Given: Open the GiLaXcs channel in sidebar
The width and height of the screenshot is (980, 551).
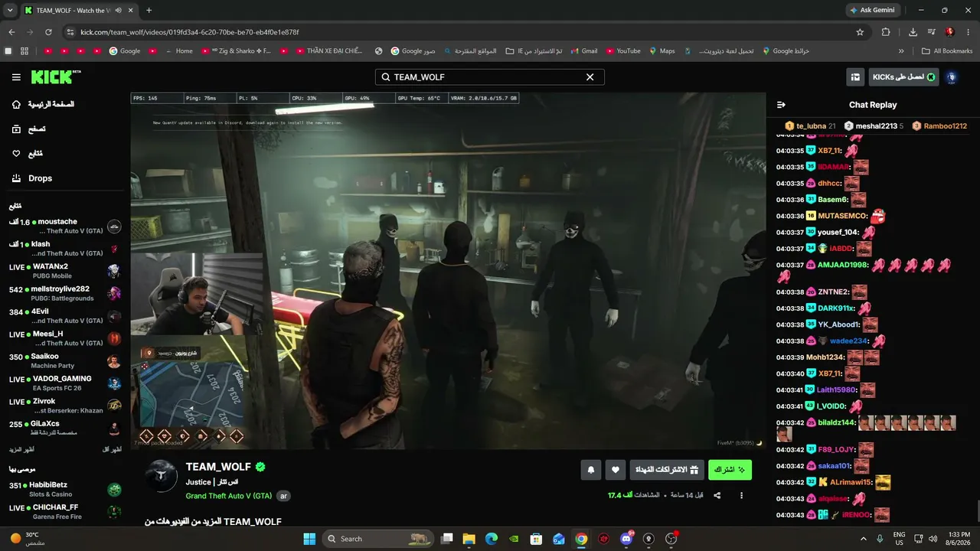Looking at the screenshot, I should (x=65, y=428).
